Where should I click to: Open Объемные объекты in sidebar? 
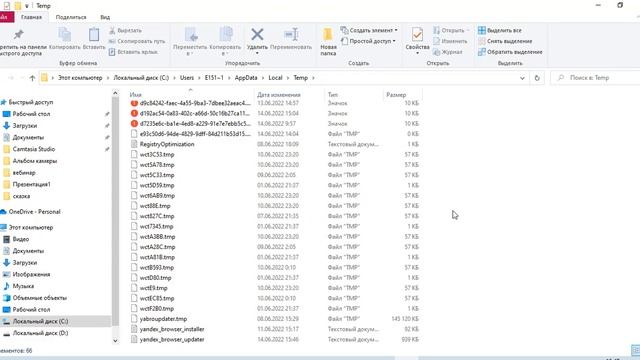(x=40, y=298)
